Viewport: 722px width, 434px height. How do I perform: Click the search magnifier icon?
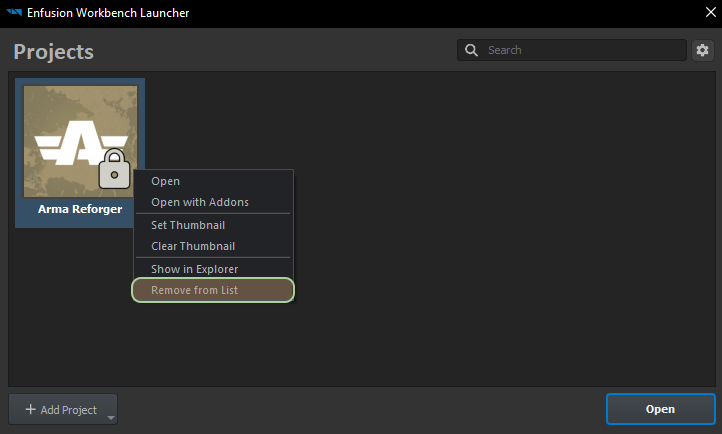pos(471,50)
